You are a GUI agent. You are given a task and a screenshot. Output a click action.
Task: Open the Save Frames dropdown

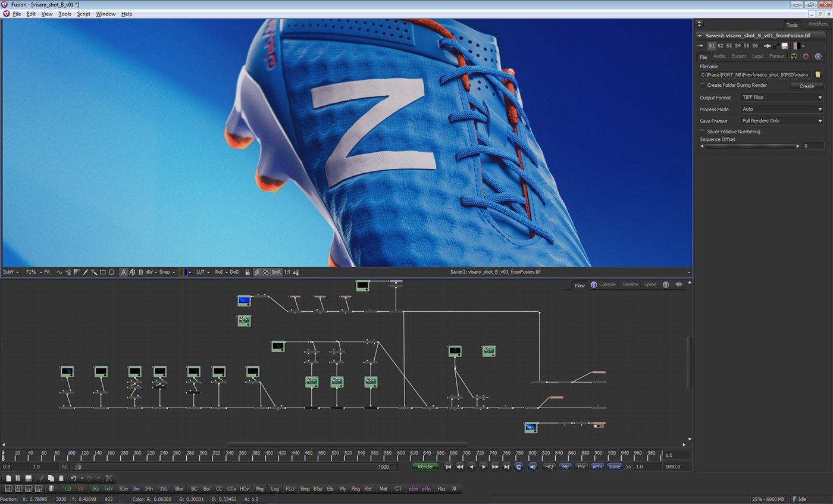click(x=781, y=120)
